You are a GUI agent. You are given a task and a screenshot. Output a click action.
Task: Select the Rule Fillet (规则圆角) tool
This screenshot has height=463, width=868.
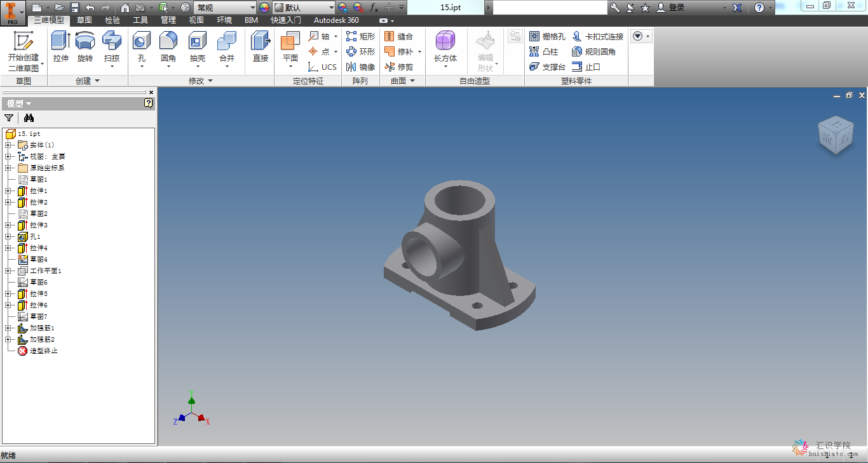tap(593, 51)
